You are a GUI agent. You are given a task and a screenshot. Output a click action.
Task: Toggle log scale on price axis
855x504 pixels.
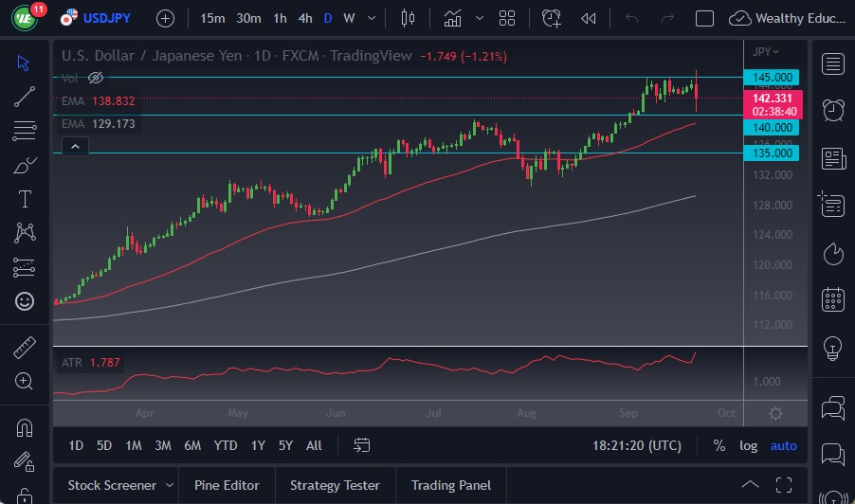click(748, 445)
